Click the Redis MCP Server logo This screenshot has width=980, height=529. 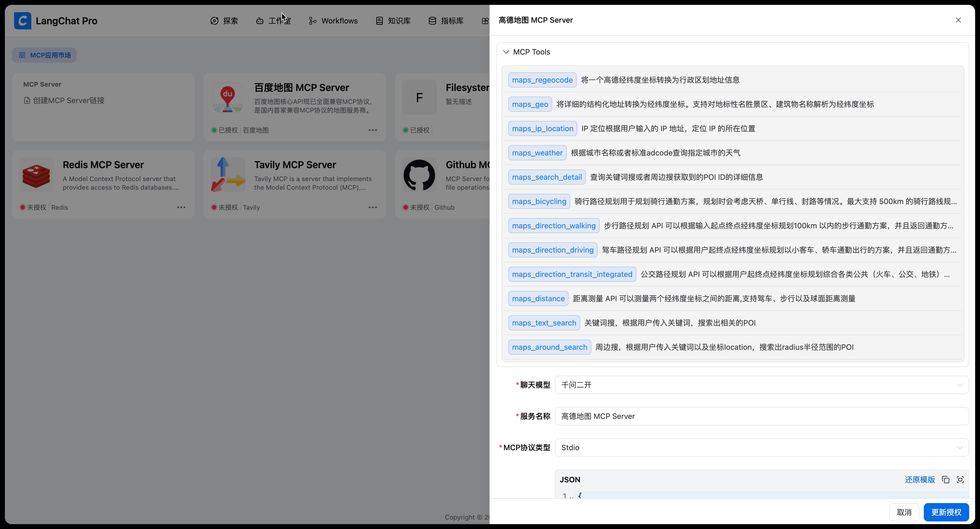point(36,175)
